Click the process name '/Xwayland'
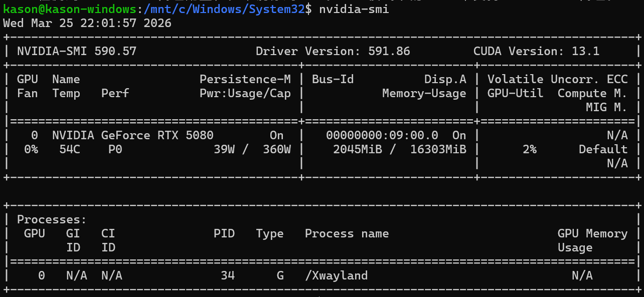The image size is (644, 297). [x=337, y=275]
